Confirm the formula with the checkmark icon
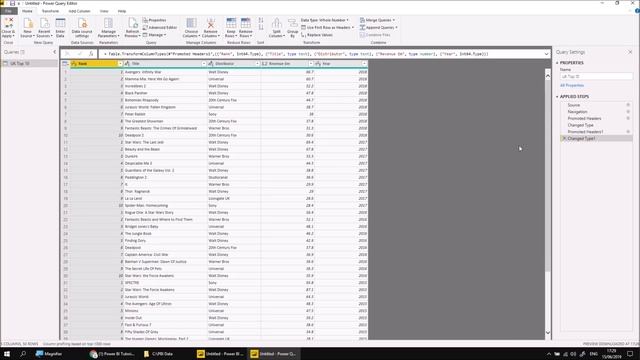The image size is (640, 360). pos(80,54)
